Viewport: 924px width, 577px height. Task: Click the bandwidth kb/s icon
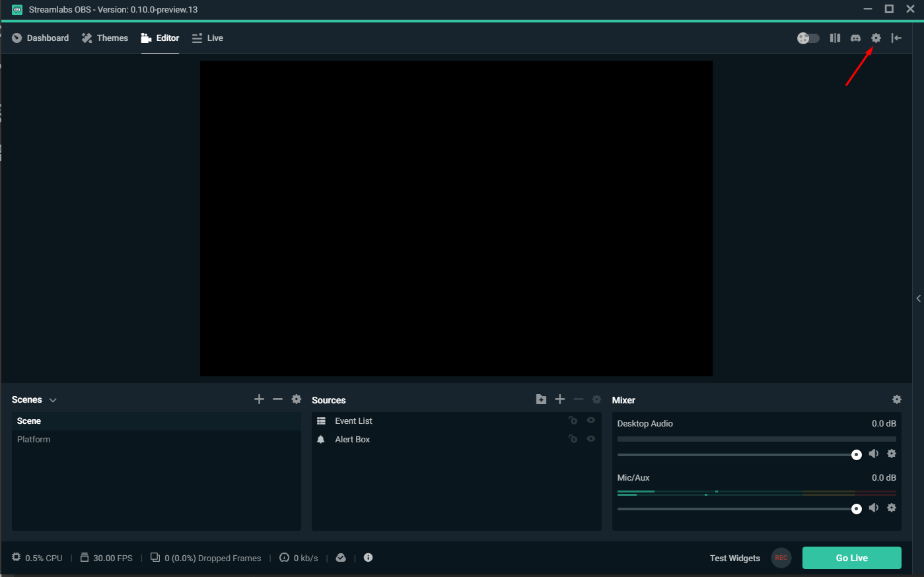(284, 557)
